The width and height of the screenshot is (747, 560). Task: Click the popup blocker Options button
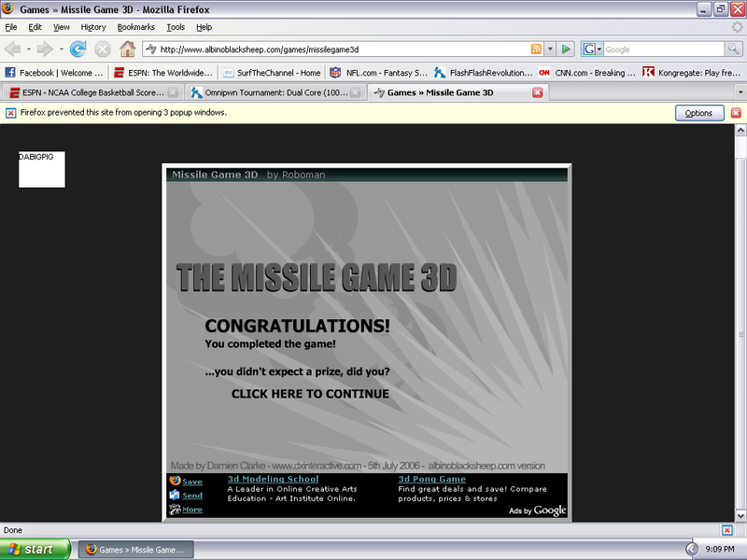coord(698,113)
